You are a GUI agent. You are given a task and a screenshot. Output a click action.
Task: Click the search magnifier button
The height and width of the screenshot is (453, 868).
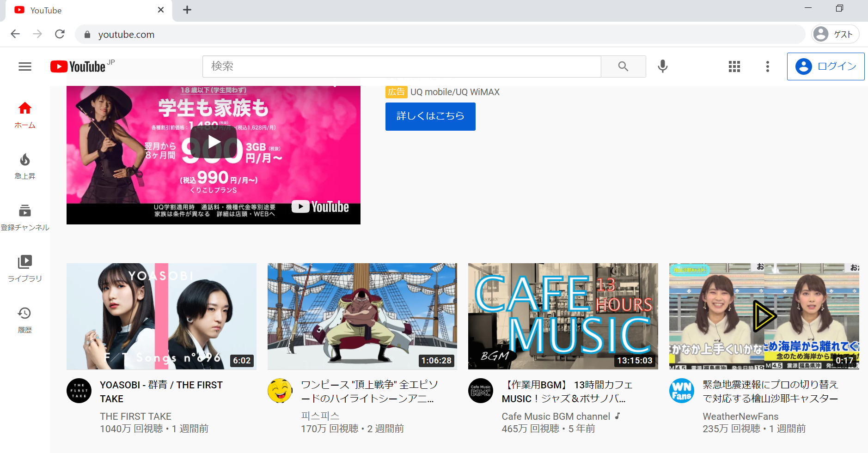tap(623, 66)
